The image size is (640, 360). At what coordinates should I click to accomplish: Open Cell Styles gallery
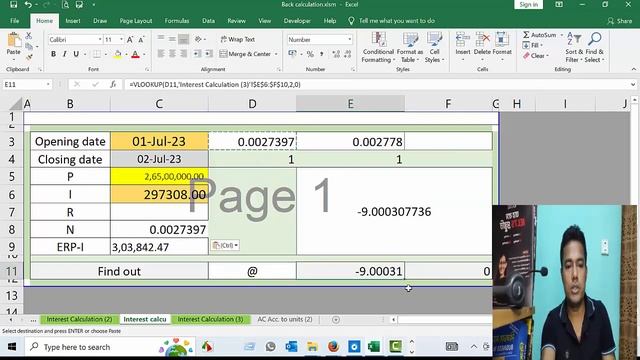tap(434, 48)
